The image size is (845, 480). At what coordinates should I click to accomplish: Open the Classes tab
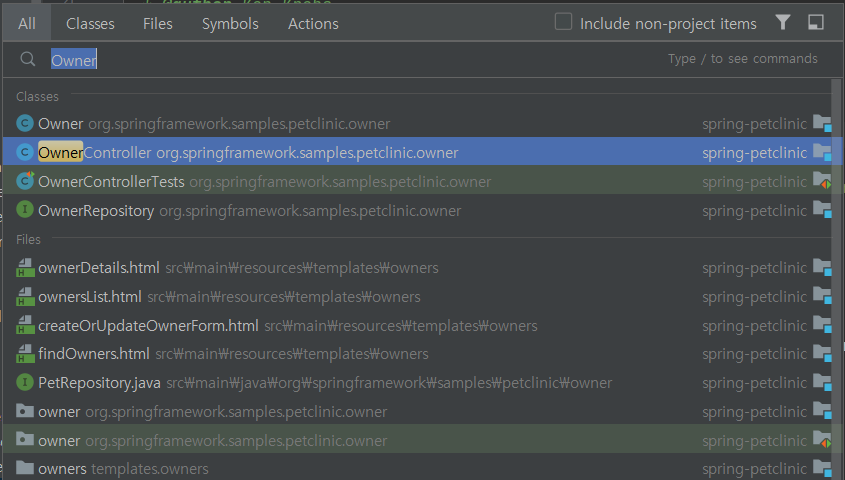coord(90,24)
